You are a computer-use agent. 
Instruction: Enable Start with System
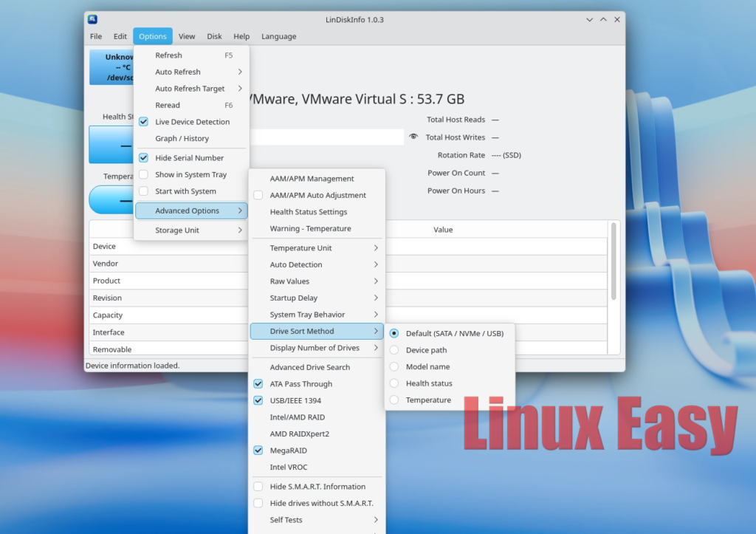[x=143, y=191]
